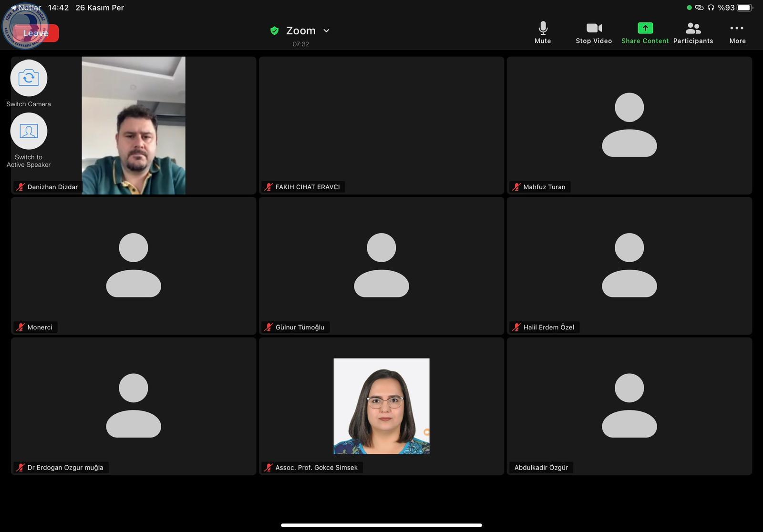Select FAKIH CIHAT ERAVCI's tile
This screenshot has height=532, width=763.
point(381,125)
